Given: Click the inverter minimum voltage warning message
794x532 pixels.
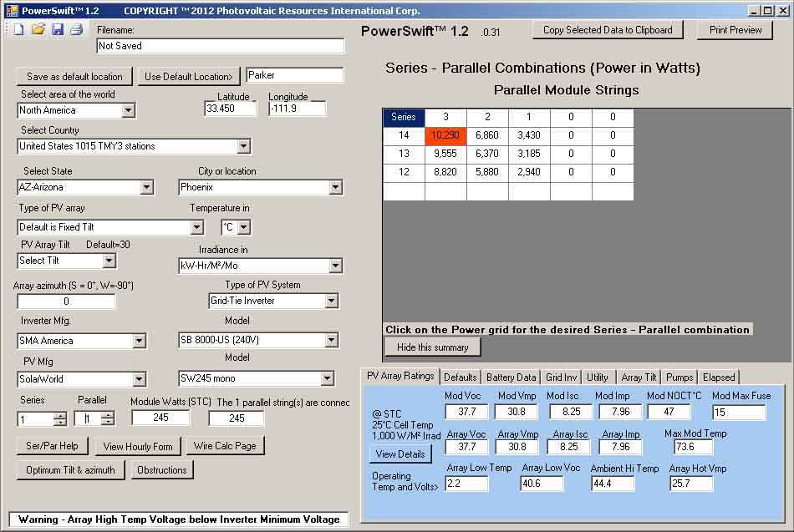Looking at the screenshot, I should [179, 519].
